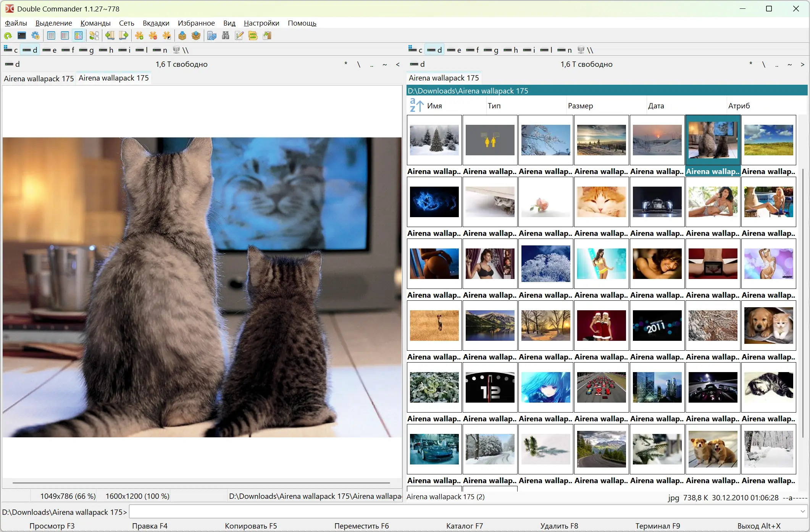Open the left panel drive list button

click(x=12, y=64)
